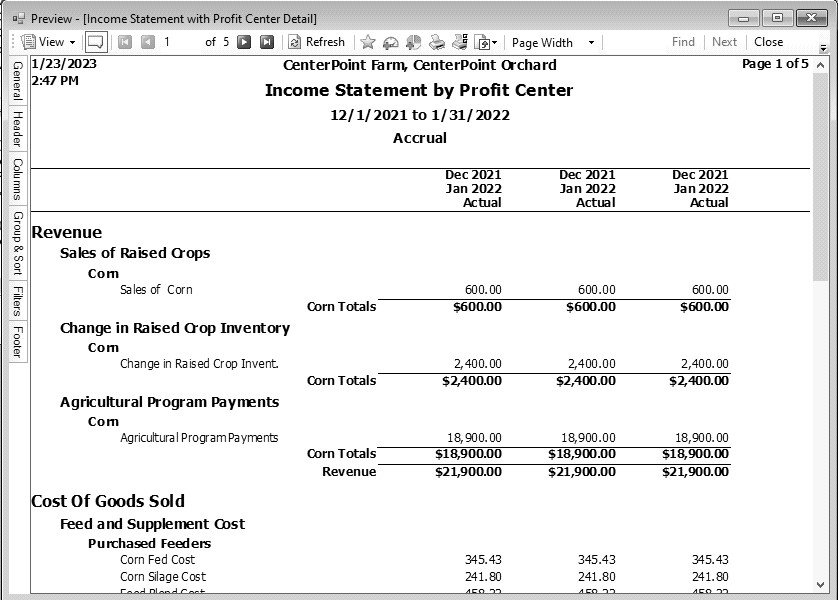The image size is (838, 600).
Task: Click the gauge dashboard icon
Action: pyautogui.click(x=390, y=42)
